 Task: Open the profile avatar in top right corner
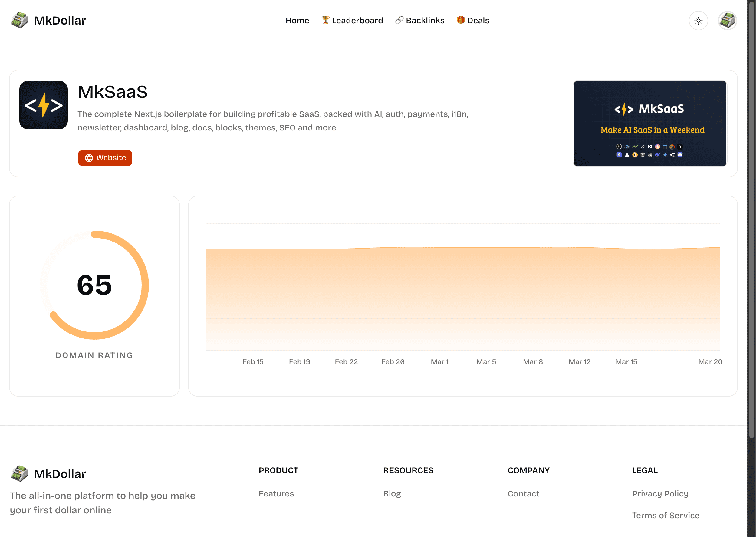click(727, 20)
